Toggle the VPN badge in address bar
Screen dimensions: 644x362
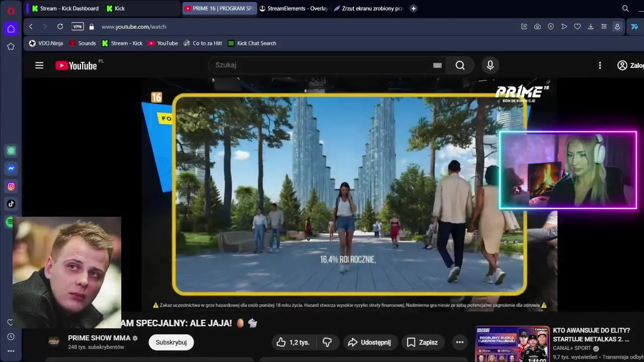[x=77, y=27]
